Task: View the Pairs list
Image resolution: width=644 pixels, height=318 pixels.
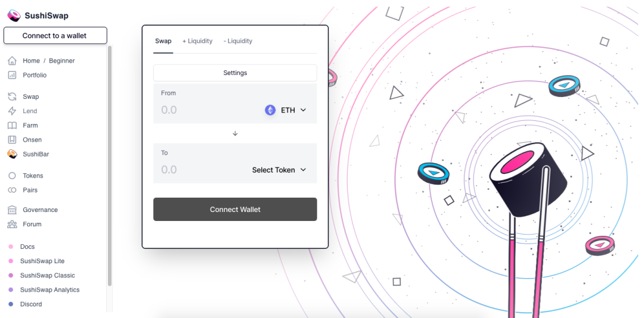Action: [x=30, y=190]
